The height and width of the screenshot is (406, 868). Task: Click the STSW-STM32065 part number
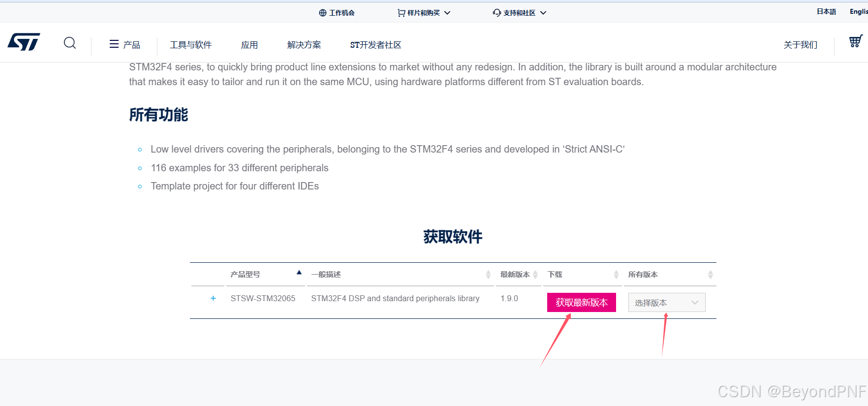click(x=263, y=298)
